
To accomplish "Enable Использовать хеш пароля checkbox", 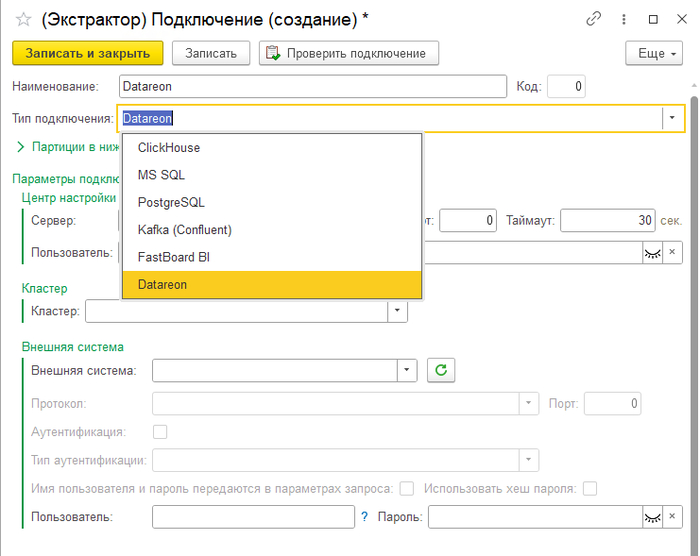I will [590, 489].
